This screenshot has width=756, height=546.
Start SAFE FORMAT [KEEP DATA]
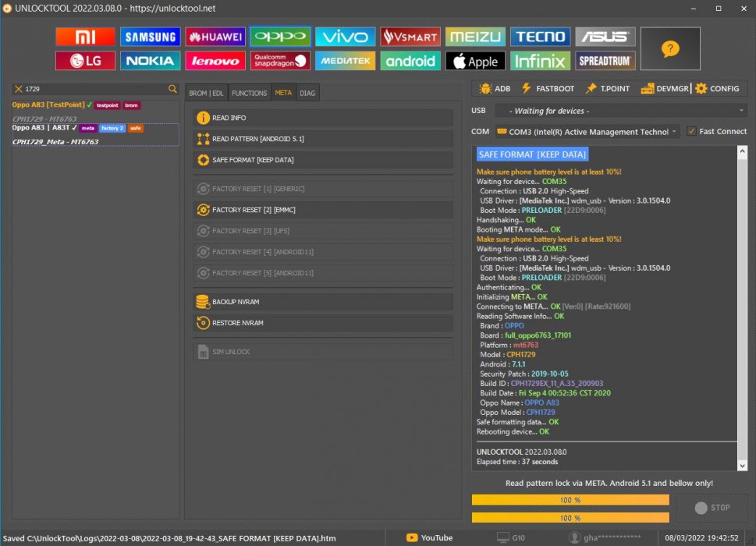click(323, 160)
